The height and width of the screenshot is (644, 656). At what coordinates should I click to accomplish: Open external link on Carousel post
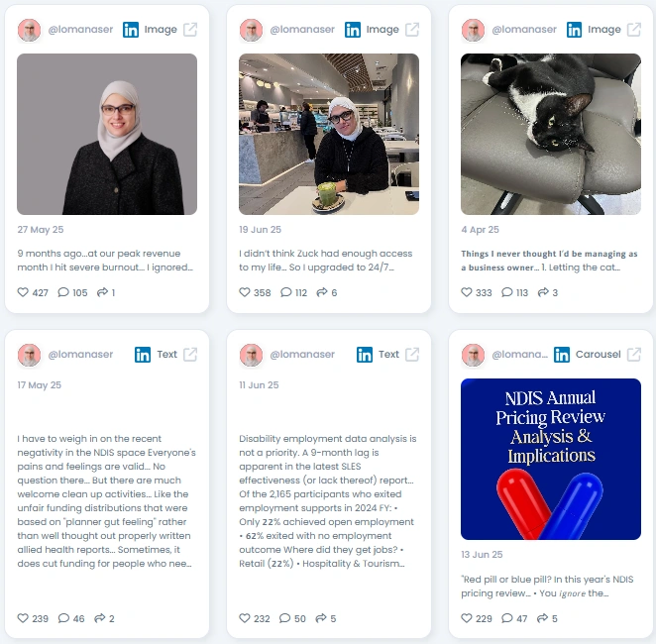pyautogui.click(x=634, y=355)
